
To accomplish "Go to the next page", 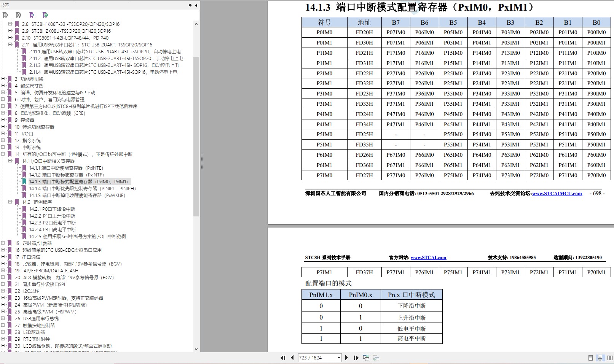I will pos(346,358).
